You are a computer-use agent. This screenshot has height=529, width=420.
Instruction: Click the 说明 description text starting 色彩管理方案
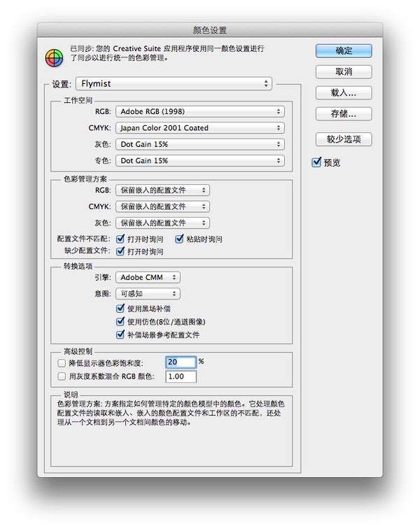click(x=171, y=413)
